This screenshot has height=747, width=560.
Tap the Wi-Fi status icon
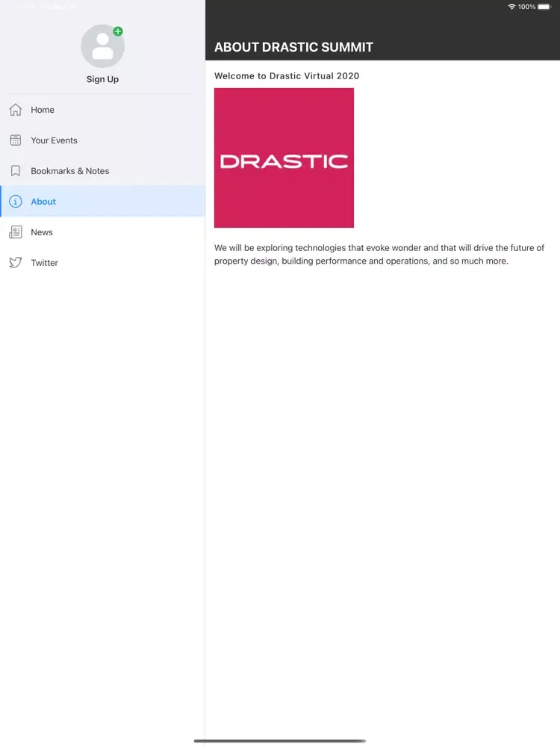(x=512, y=7)
